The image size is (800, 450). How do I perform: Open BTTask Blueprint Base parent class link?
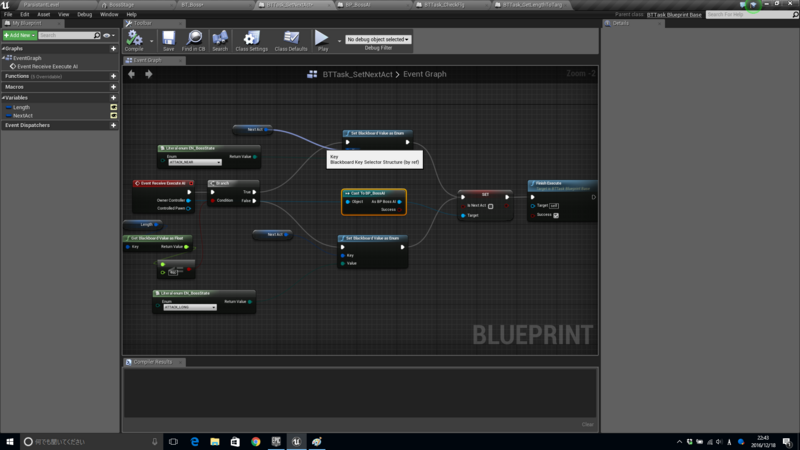[x=674, y=15]
